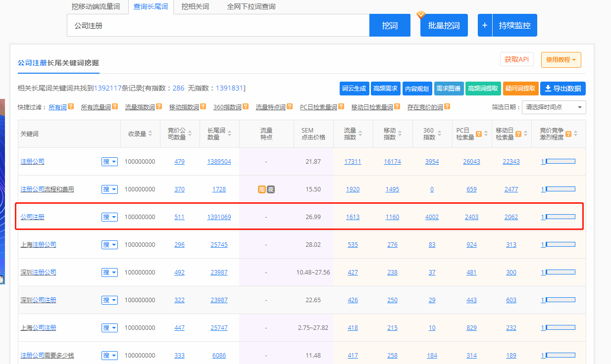Image resolution: width=611 pixels, height=364 pixels.
Task: Click the help icon in 移动日检索量 column header
Action: [x=518, y=134]
